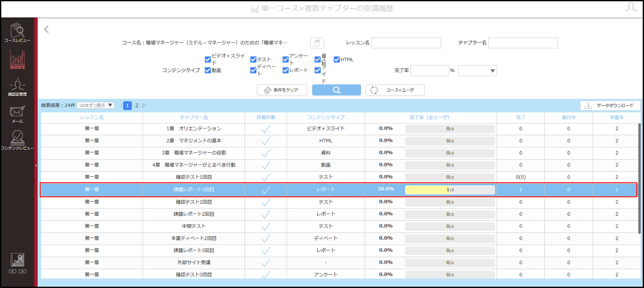Click the 評価対象 column header

pos(266,117)
